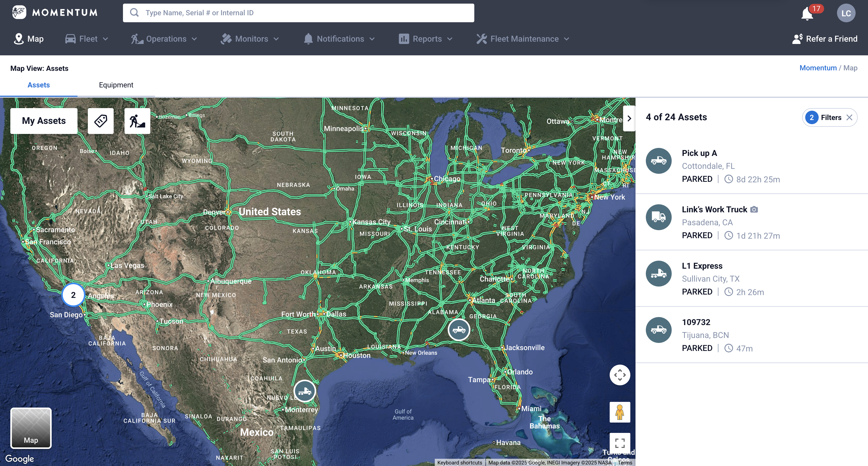Click the asset search input field

pyautogui.click(x=298, y=13)
